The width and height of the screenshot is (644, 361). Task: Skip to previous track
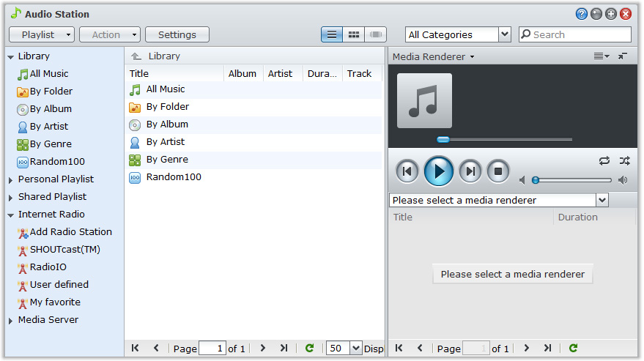click(407, 171)
